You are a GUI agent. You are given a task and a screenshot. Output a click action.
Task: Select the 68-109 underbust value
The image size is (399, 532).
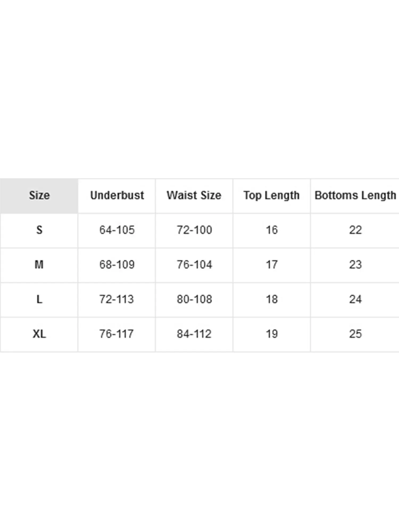click(117, 265)
